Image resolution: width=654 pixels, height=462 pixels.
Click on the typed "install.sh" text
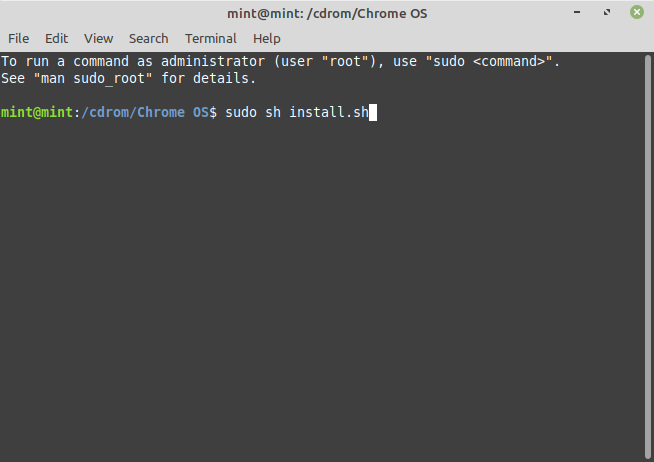pyautogui.click(x=329, y=112)
